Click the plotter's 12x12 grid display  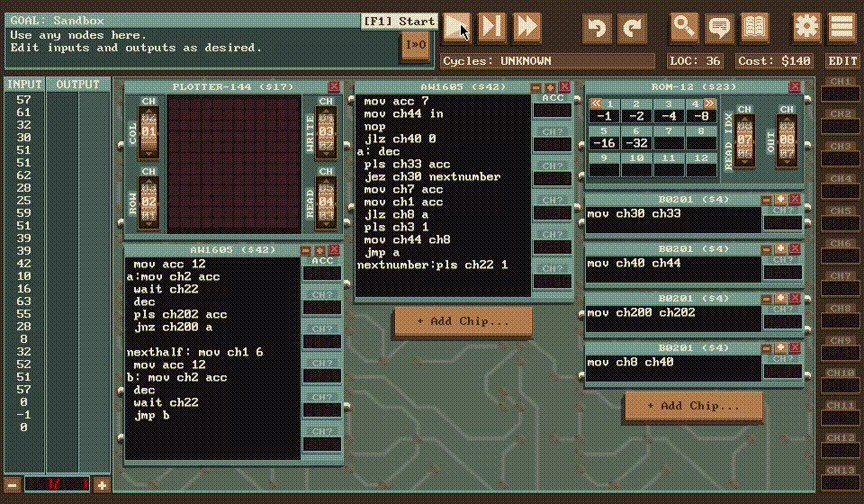[234, 164]
